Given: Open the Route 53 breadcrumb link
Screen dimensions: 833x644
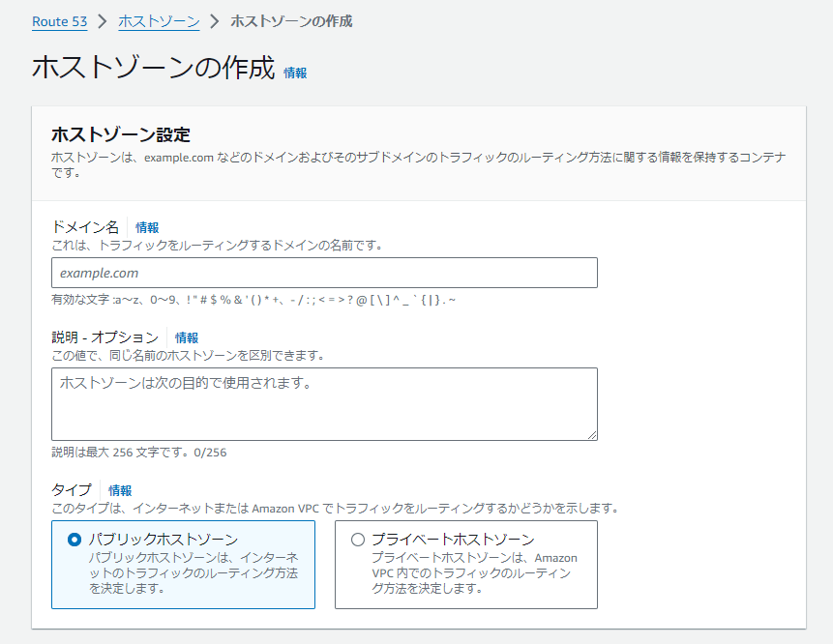Looking at the screenshot, I should pos(60,22).
